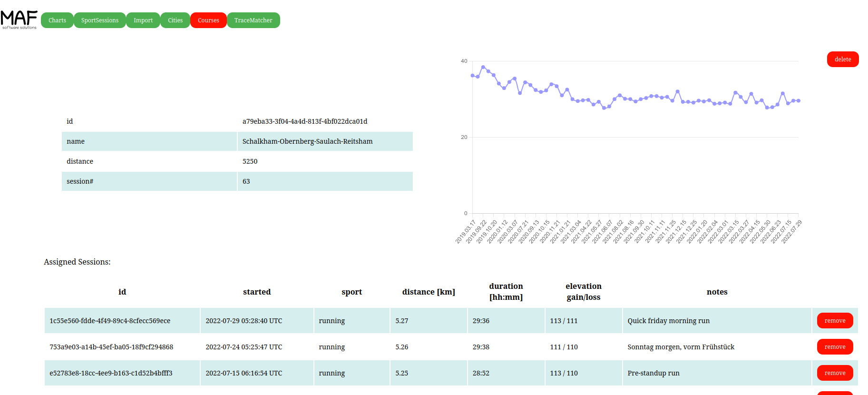Click the 'started' column header

(257, 292)
